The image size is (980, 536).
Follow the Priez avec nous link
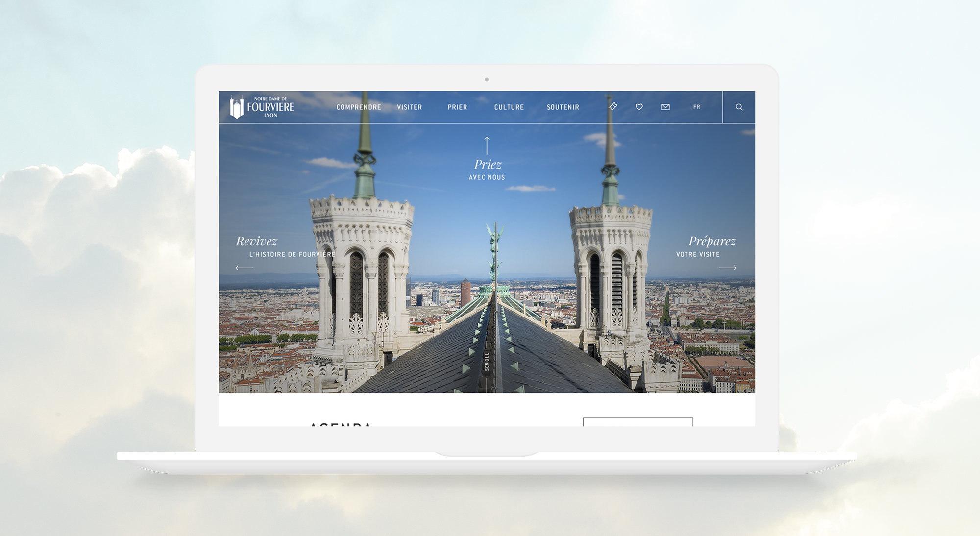point(487,169)
